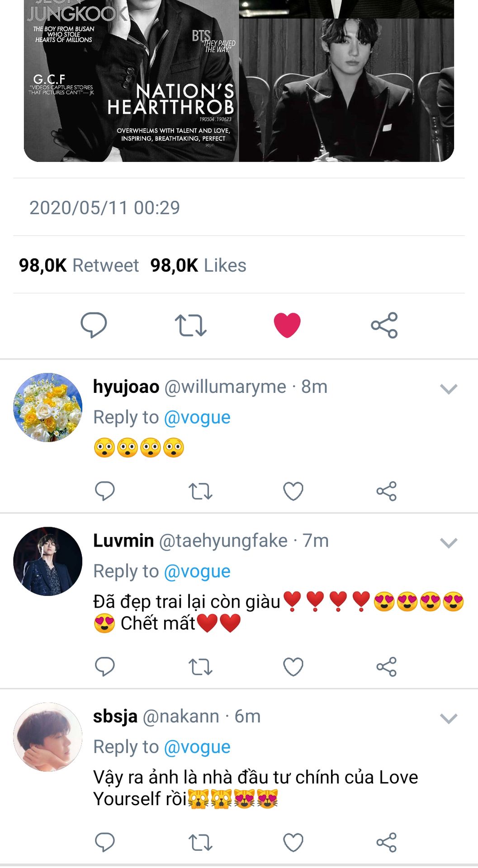Unlike the main tweet's red heart
This screenshot has height=868, width=478.
[287, 325]
